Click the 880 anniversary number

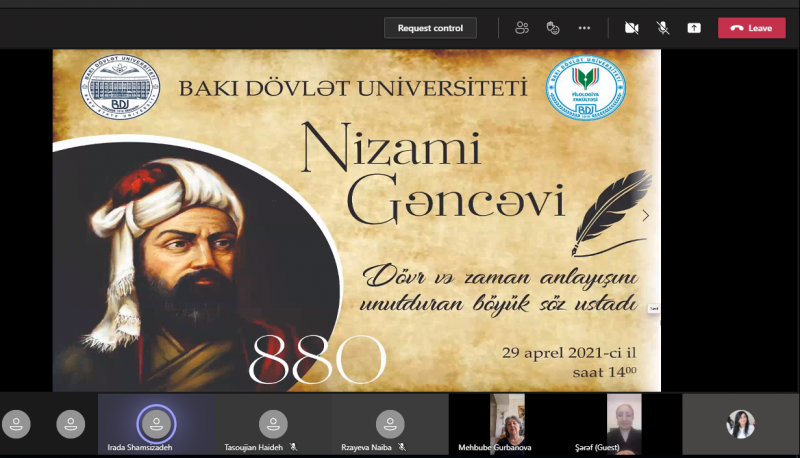pyautogui.click(x=317, y=360)
